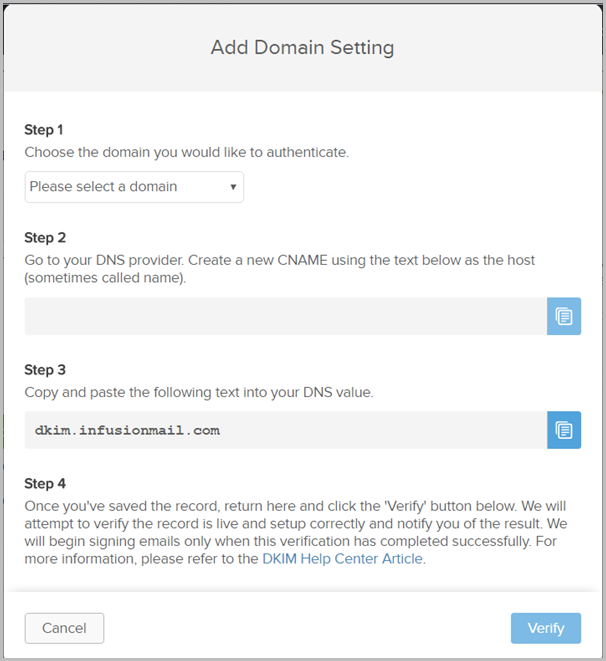Click the domain dropdown's arrow indicator
Image resolution: width=606 pixels, height=661 pixels.
click(x=233, y=187)
